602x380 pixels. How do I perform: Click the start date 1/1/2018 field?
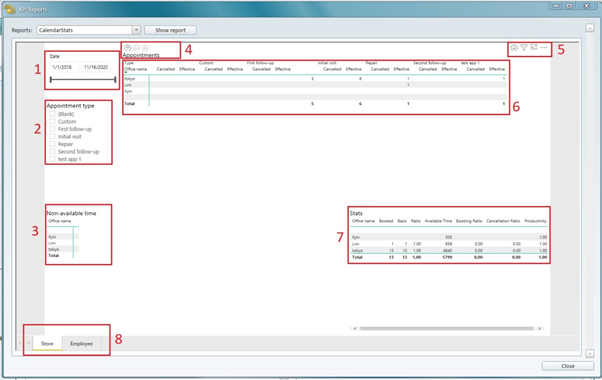click(64, 67)
